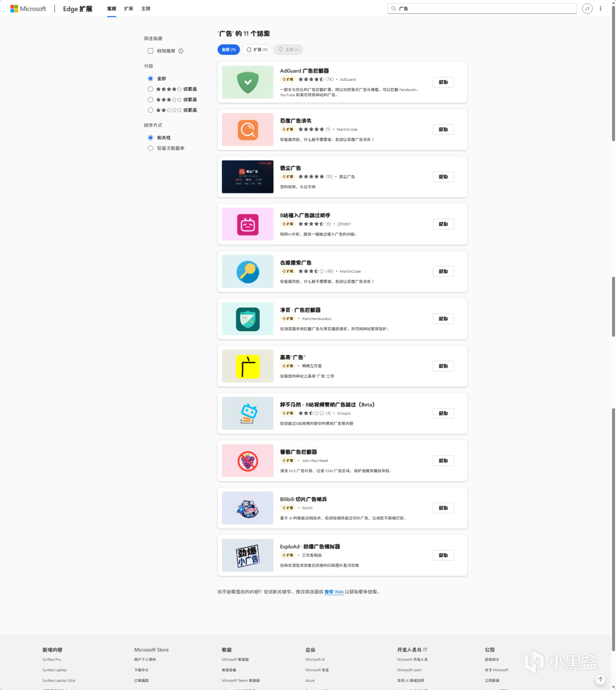This screenshot has height=690, width=616.
Task: Click 获取 button for 微尘广告
Action: click(x=443, y=177)
